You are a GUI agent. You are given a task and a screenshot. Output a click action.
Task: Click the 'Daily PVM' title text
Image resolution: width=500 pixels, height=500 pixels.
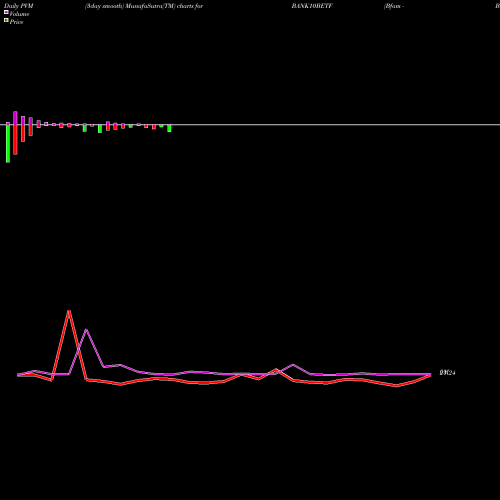pyautogui.click(x=19, y=6)
